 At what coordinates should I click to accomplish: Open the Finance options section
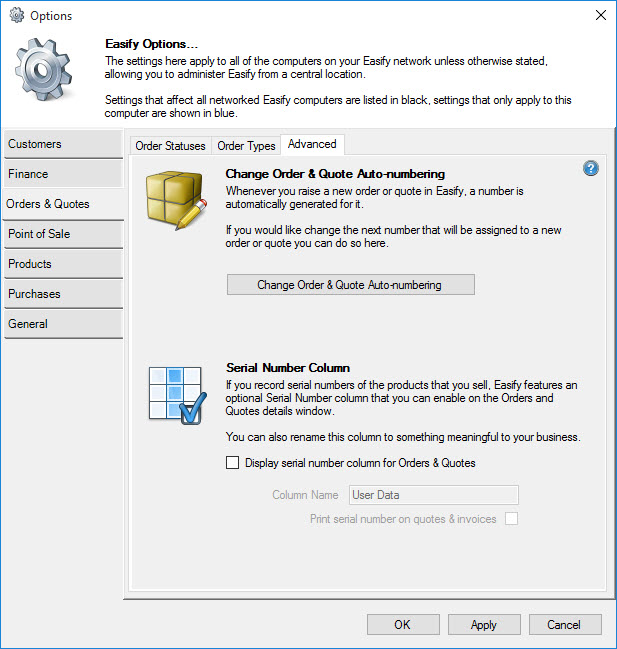tap(62, 174)
